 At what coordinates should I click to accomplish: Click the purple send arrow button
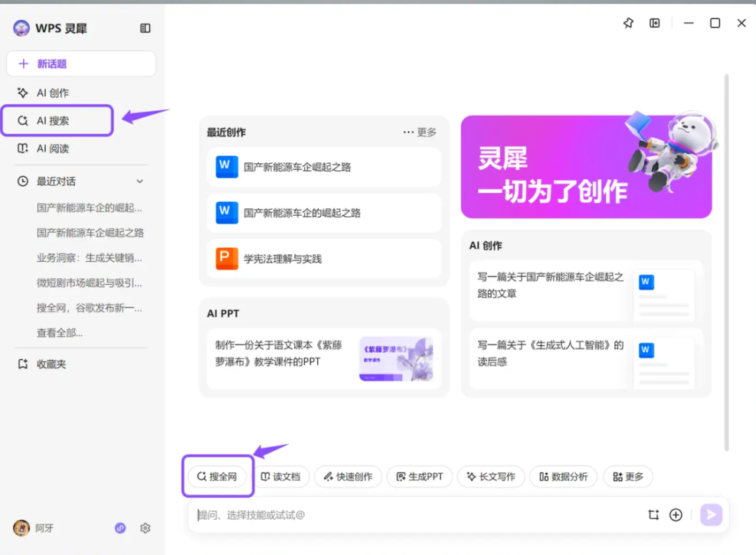click(711, 515)
